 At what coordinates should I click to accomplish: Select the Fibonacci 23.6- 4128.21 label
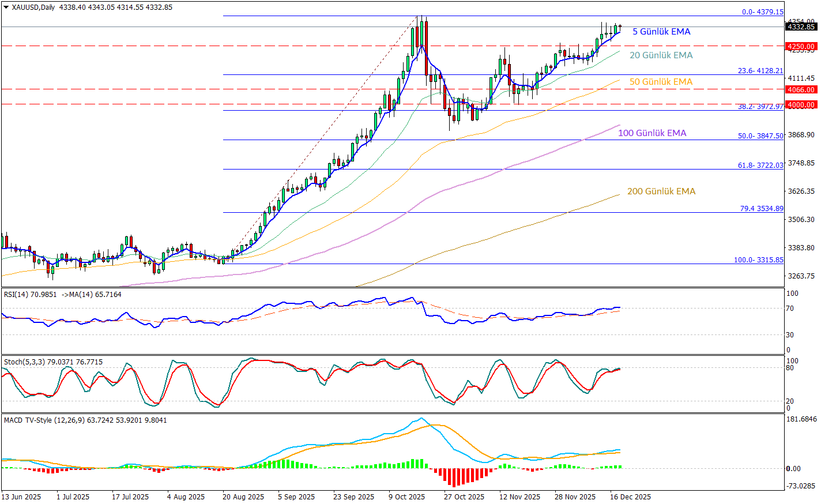tap(760, 71)
